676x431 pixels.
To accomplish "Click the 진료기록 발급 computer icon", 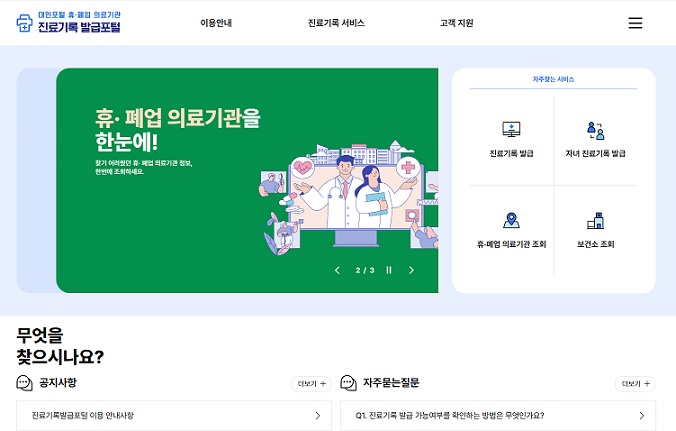I will (511, 130).
